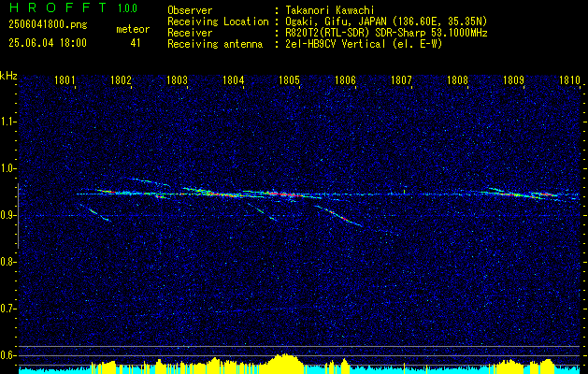This screenshot has height=374, width=588.
Task: Click the sloping meteor echo trace below 1806
Action: point(338,216)
